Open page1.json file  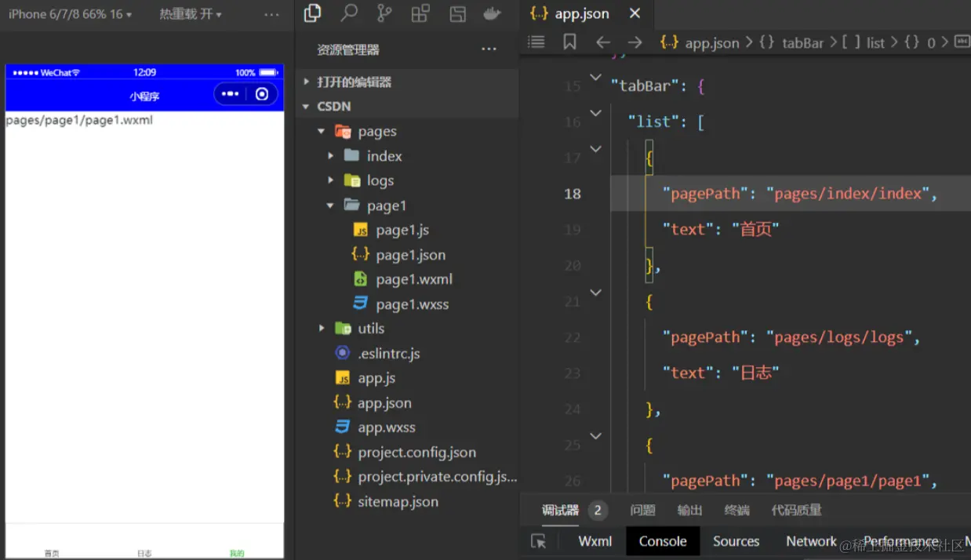coord(410,255)
